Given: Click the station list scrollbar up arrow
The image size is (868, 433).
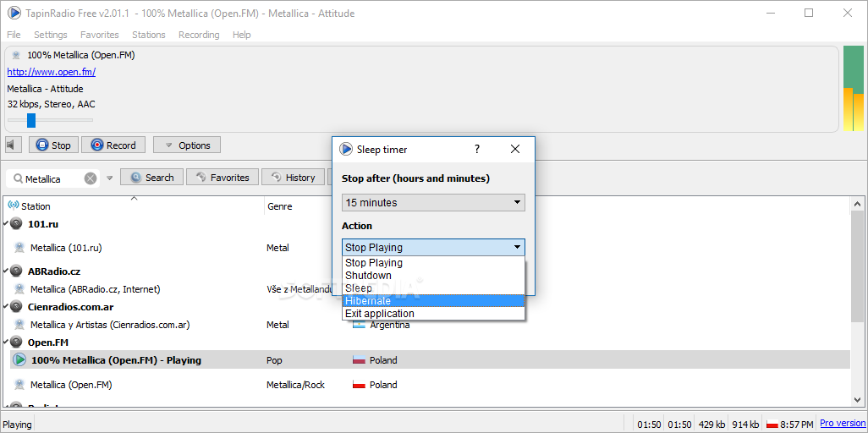Looking at the screenshot, I should click(857, 204).
